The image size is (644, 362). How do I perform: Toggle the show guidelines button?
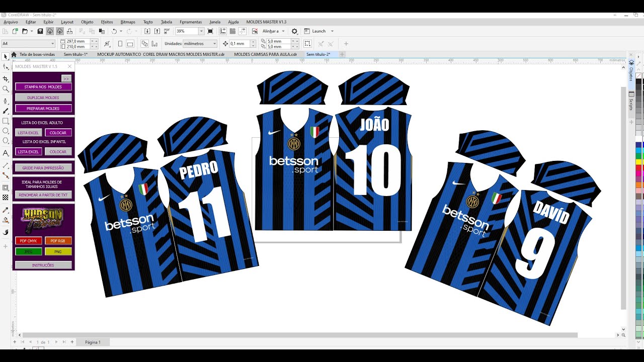[243, 31]
